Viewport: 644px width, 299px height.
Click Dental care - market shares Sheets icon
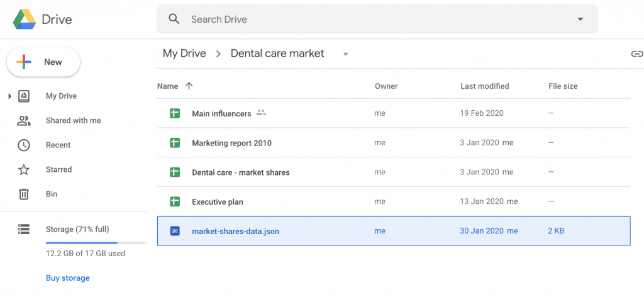[x=175, y=172]
